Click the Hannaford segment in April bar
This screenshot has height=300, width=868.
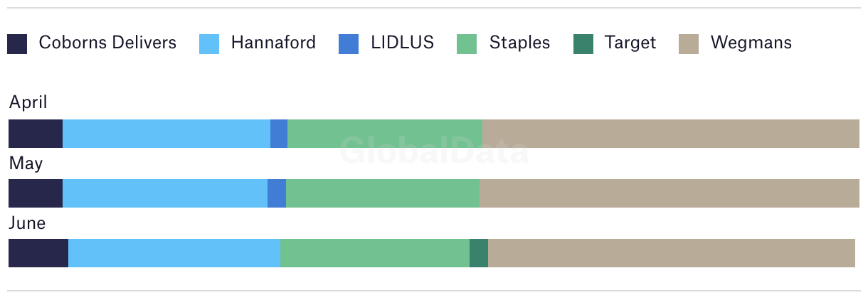coord(166,134)
